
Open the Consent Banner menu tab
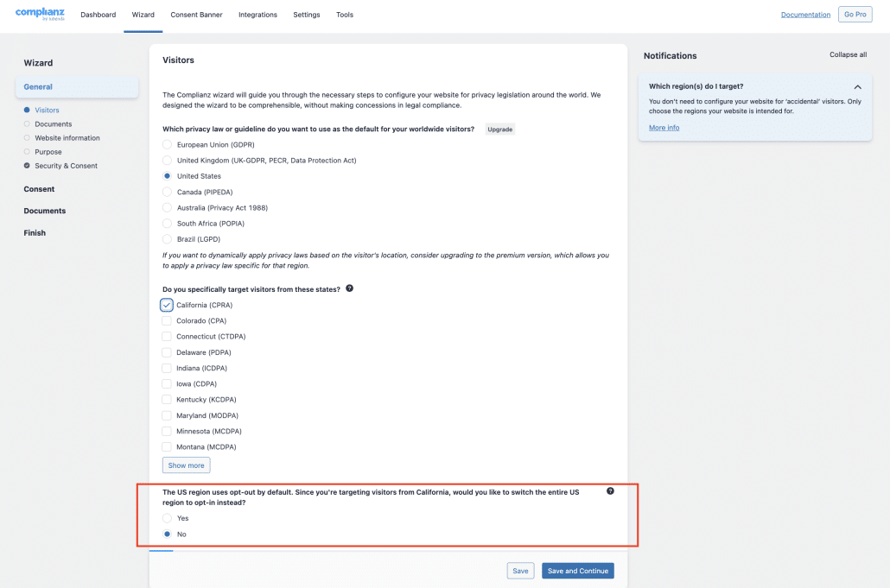pos(196,15)
